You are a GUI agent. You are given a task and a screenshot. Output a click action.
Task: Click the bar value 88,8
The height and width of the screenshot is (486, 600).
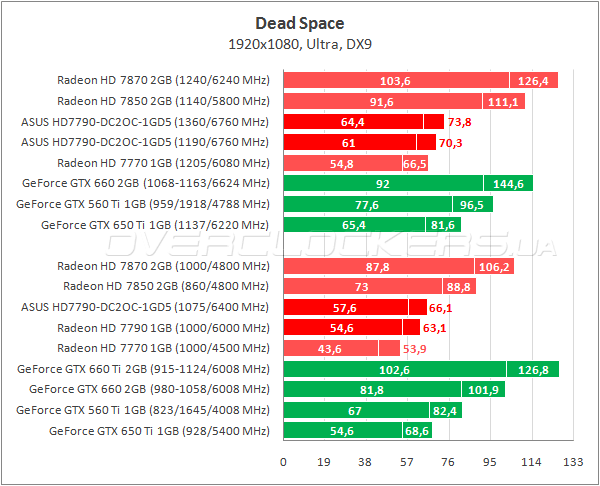coord(458,287)
